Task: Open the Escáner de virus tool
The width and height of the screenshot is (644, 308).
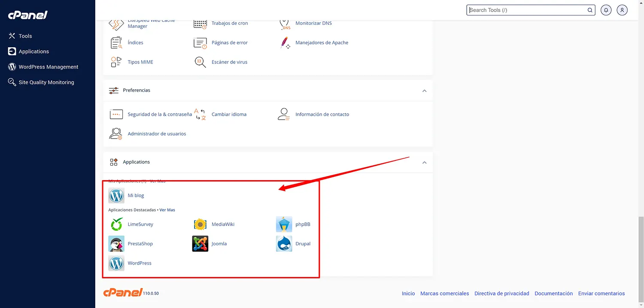Action: 229,62
